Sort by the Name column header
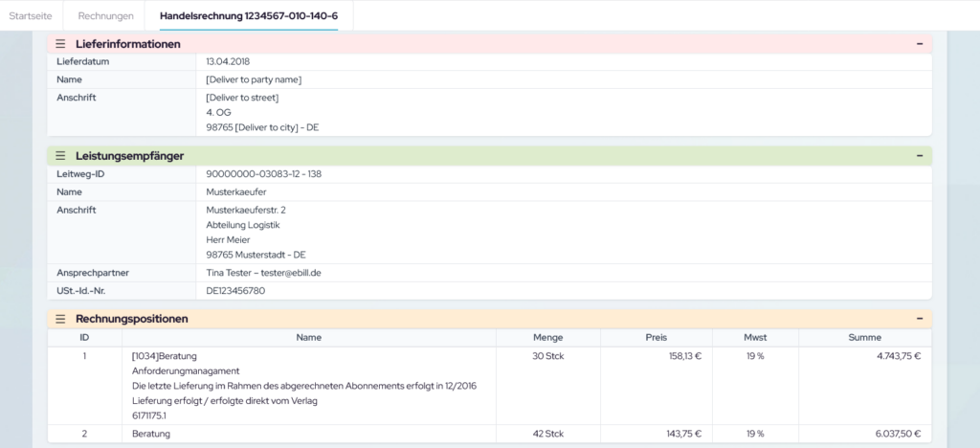This screenshot has width=980, height=448. pos(308,337)
